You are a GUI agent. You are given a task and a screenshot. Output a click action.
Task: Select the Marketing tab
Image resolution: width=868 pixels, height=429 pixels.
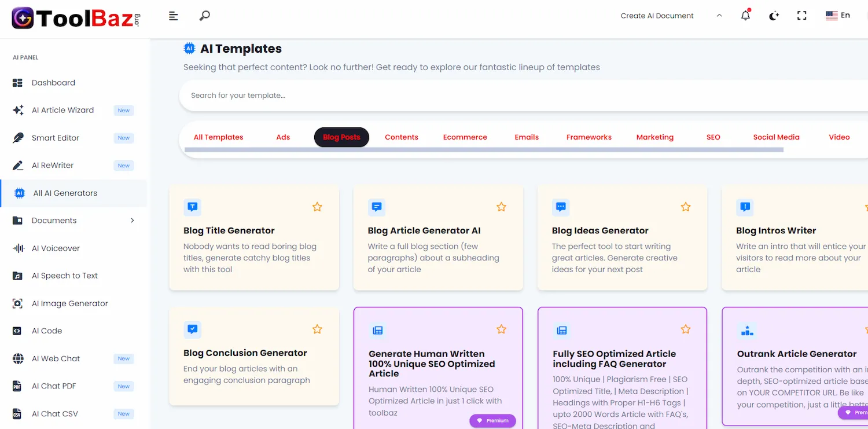[x=655, y=137]
